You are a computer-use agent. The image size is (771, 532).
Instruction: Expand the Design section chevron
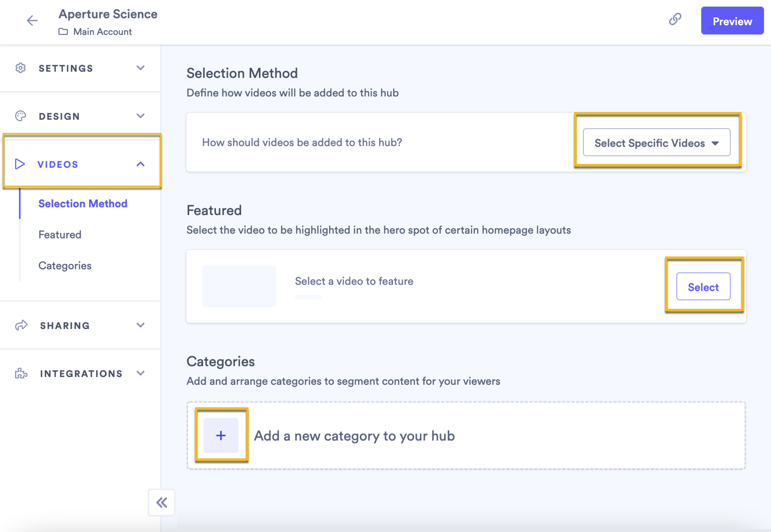coord(140,116)
